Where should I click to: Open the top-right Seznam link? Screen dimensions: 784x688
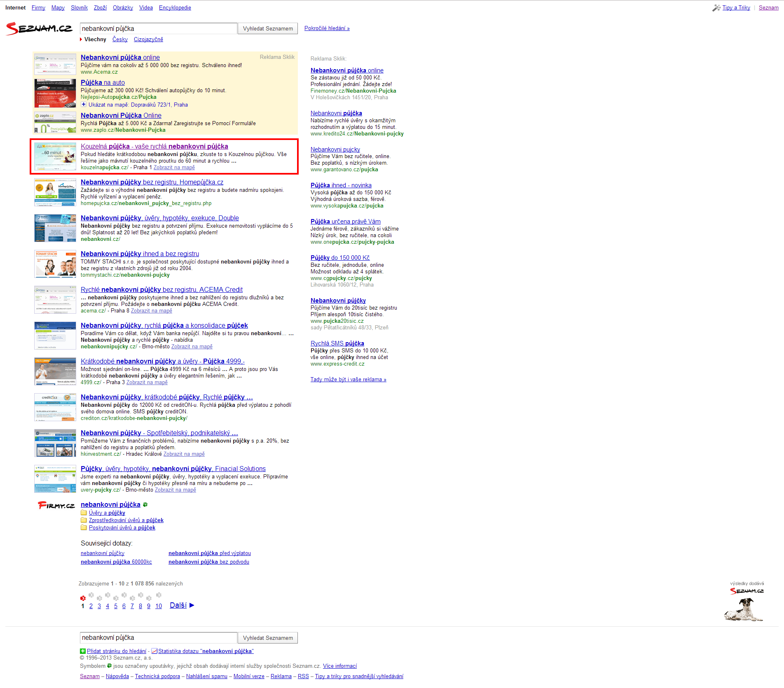[x=769, y=8]
